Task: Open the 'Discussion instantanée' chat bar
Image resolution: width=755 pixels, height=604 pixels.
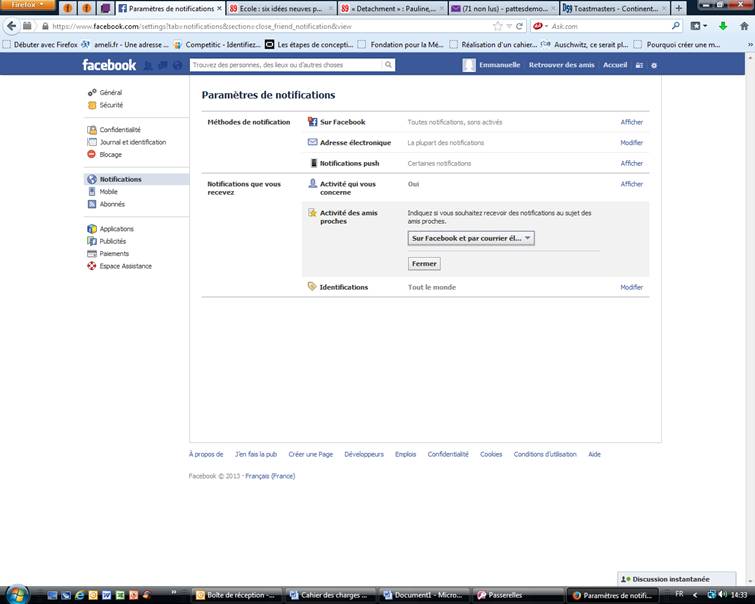Action: (677, 579)
